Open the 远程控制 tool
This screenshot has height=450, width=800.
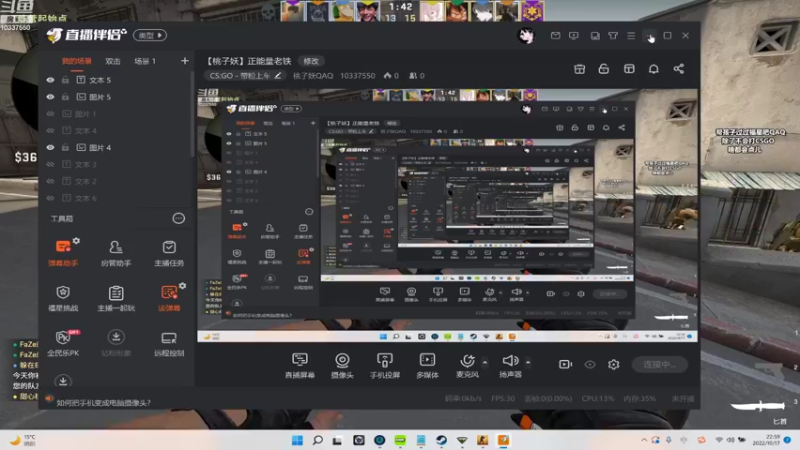tap(169, 343)
